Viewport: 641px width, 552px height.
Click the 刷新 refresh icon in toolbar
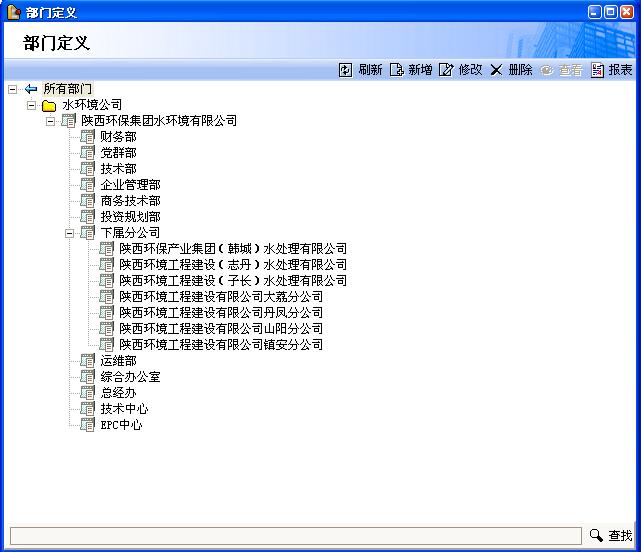[346, 70]
